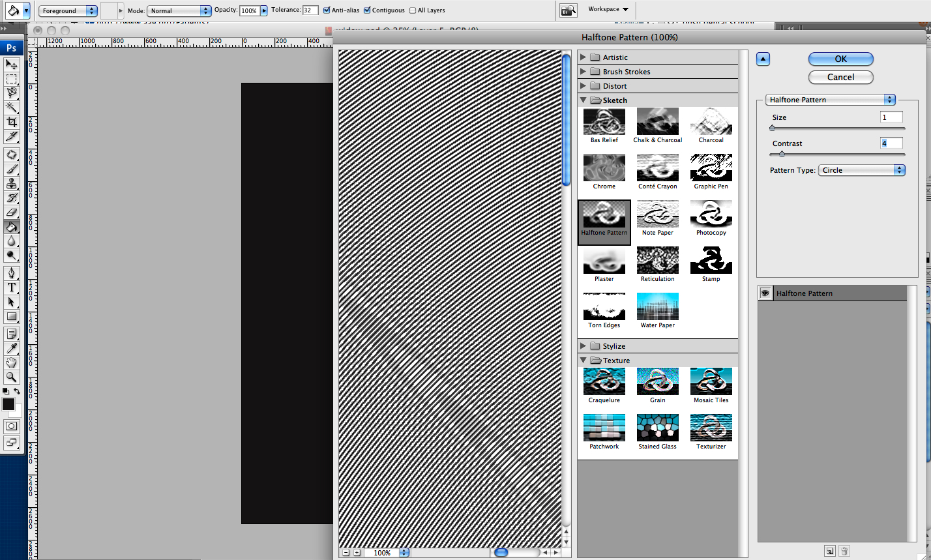Expand the Artistic filter folder

click(x=584, y=57)
